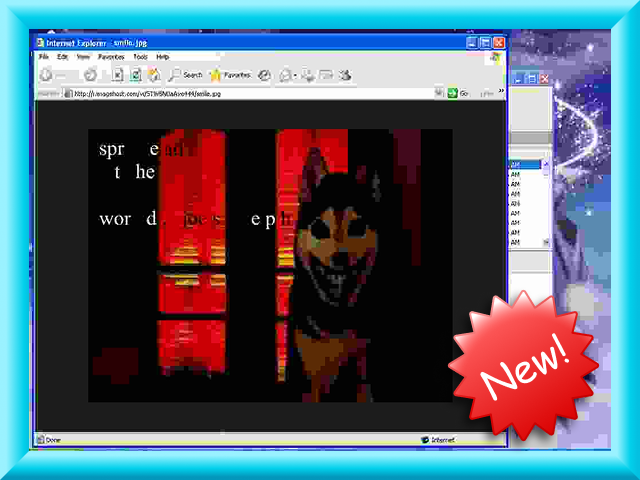This screenshot has width=640, height=480.
Task: Print the page using the Print icon
Action: (307, 75)
